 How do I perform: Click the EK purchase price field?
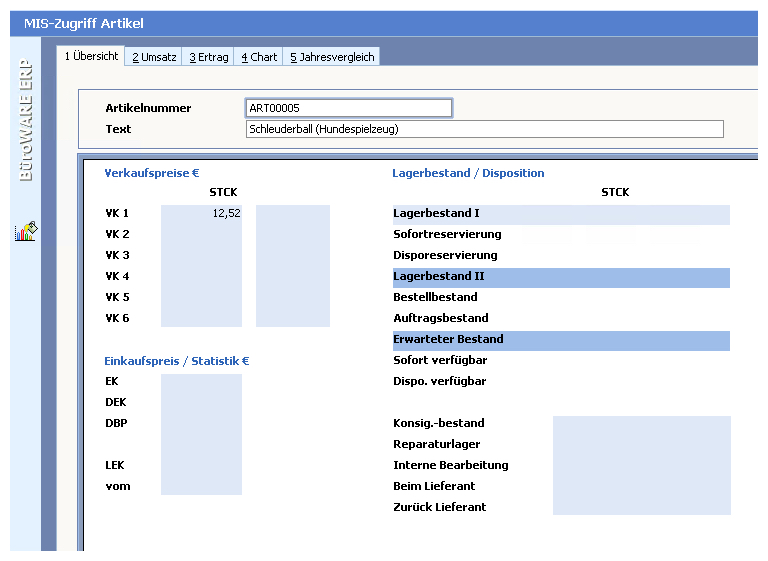[x=202, y=382]
